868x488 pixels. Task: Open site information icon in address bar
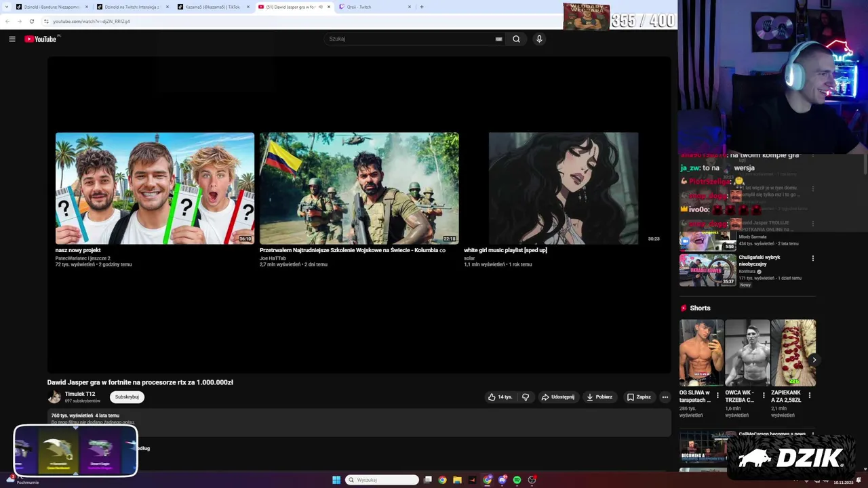click(x=46, y=21)
